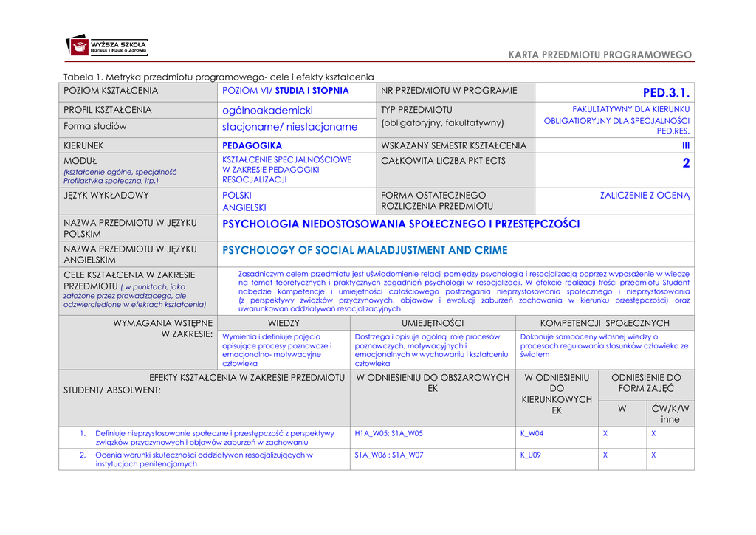Click the Wyższa Szkoła logo
The image size is (756, 535).
click(x=106, y=46)
